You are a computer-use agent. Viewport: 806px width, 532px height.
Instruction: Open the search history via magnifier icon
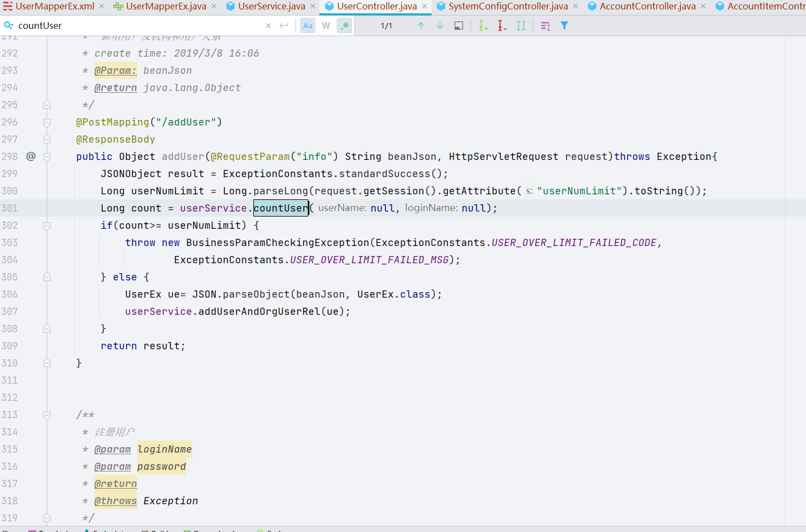(9, 25)
